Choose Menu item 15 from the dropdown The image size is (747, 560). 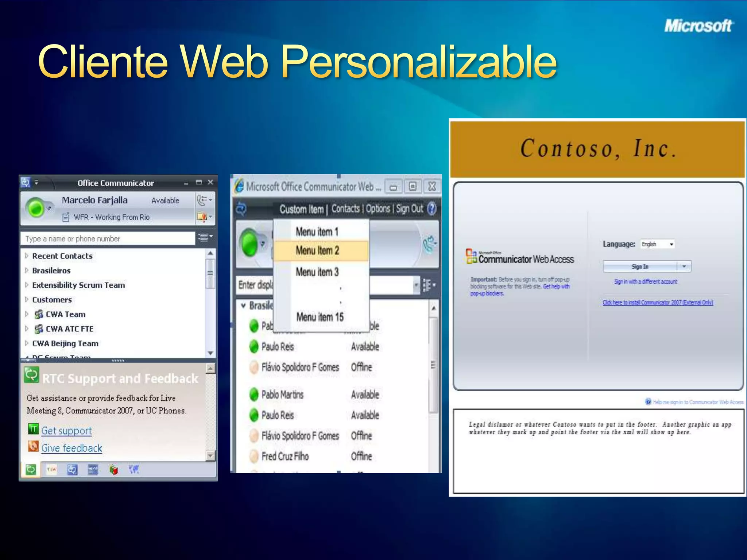pos(321,317)
